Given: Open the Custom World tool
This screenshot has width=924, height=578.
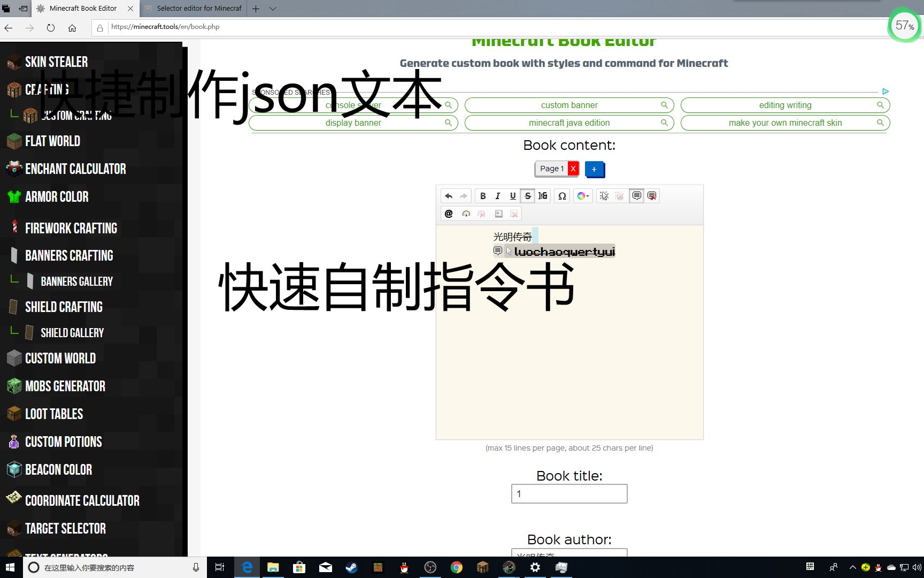Looking at the screenshot, I should click(x=60, y=359).
